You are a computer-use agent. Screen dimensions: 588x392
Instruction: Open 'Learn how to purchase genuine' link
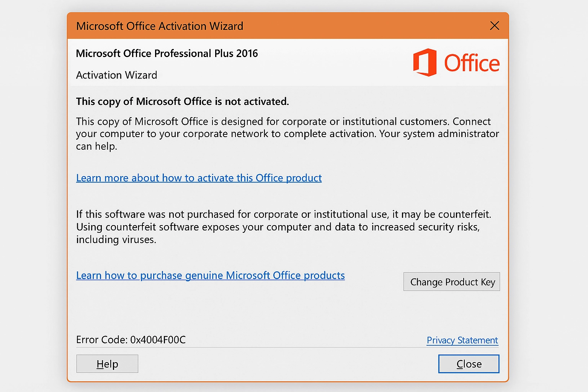pos(210,276)
